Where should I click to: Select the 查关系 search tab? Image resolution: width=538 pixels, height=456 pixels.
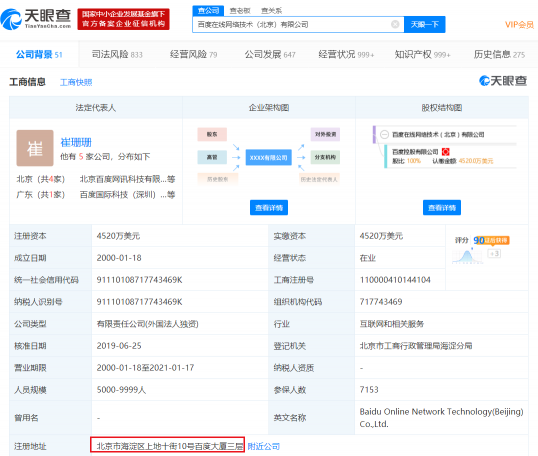tap(271, 11)
